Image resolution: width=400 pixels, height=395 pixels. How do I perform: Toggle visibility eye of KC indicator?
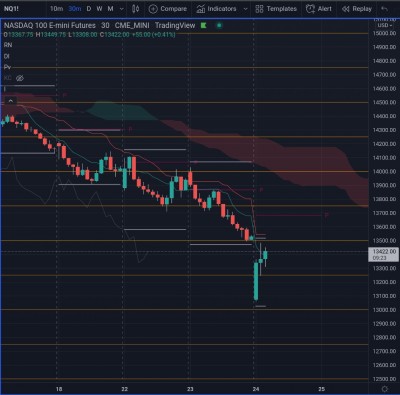coord(20,78)
